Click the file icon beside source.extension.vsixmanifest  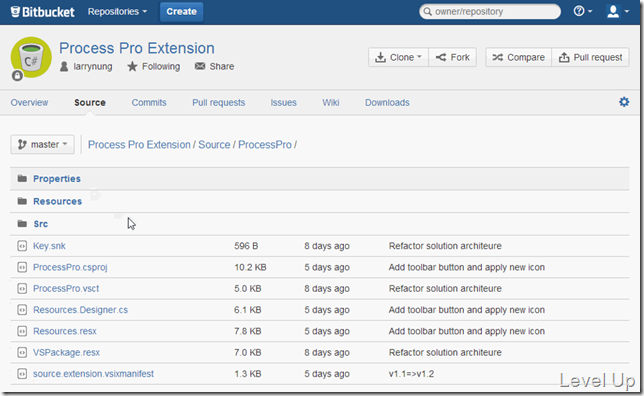click(22, 374)
